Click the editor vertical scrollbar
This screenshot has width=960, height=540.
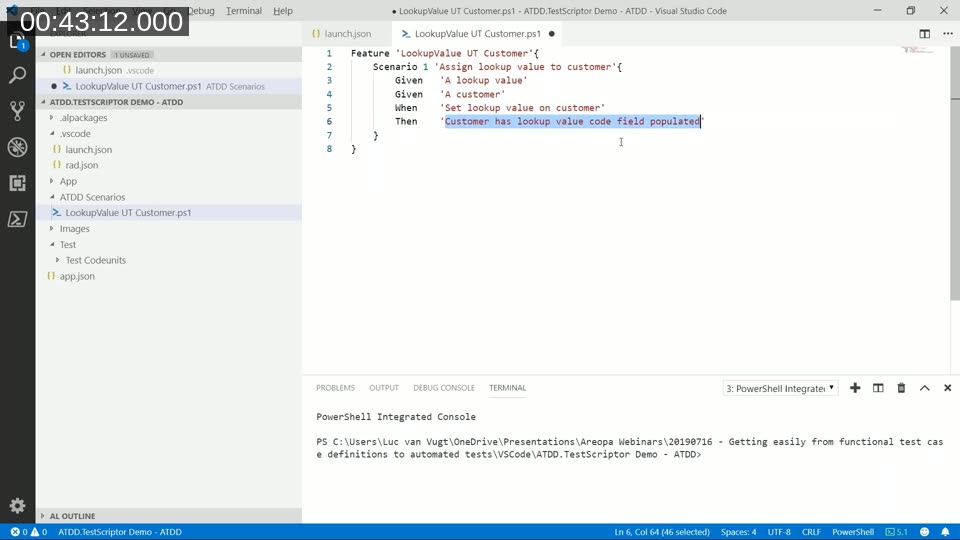click(955, 174)
